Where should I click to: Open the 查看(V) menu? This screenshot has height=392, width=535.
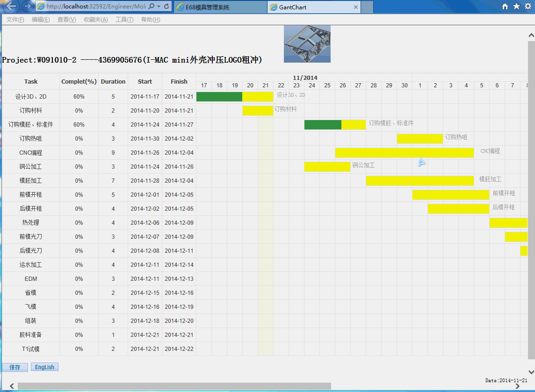tap(66, 20)
